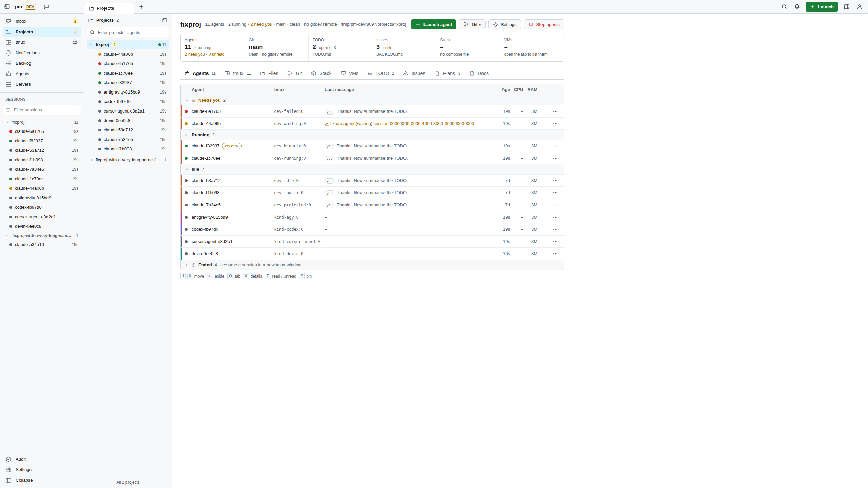
Task: Open a new tab with the plus icon
Action: click(141, 7)
